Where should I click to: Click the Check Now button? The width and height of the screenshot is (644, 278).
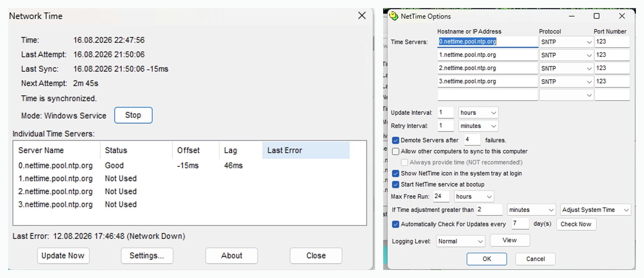(576, 224)
